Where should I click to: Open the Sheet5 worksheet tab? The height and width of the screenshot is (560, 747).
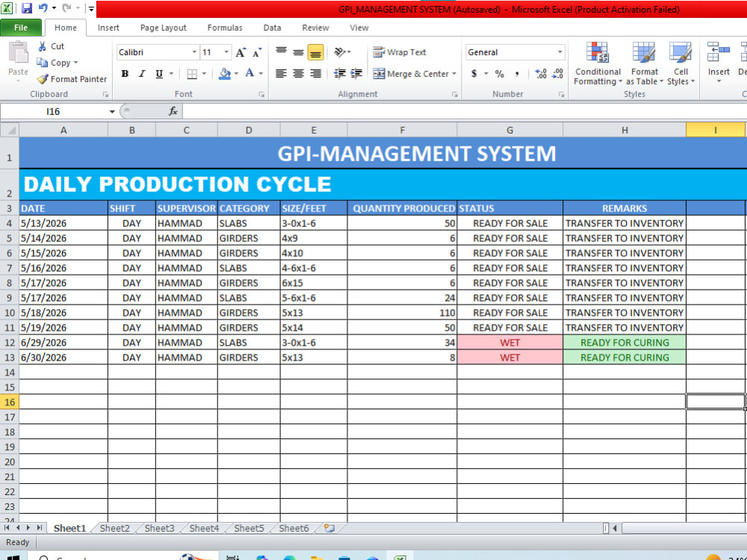[249, 528]
